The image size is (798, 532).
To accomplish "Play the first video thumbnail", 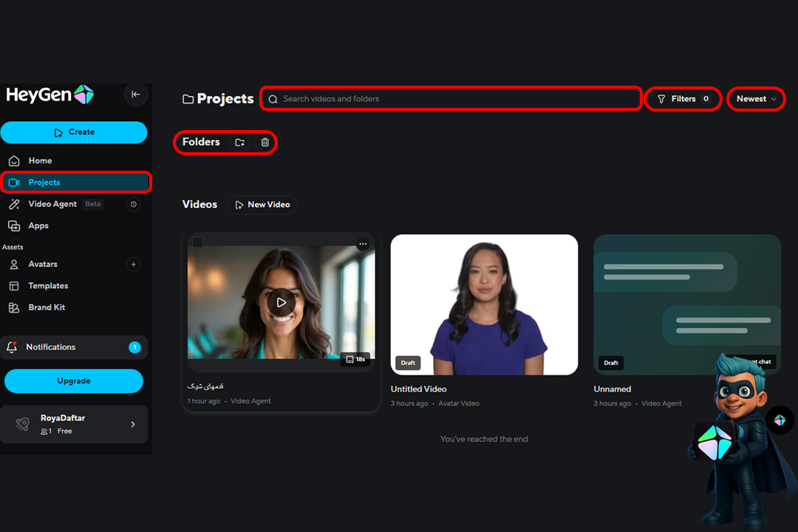I will pyautogui.click(x=281, y=302).
